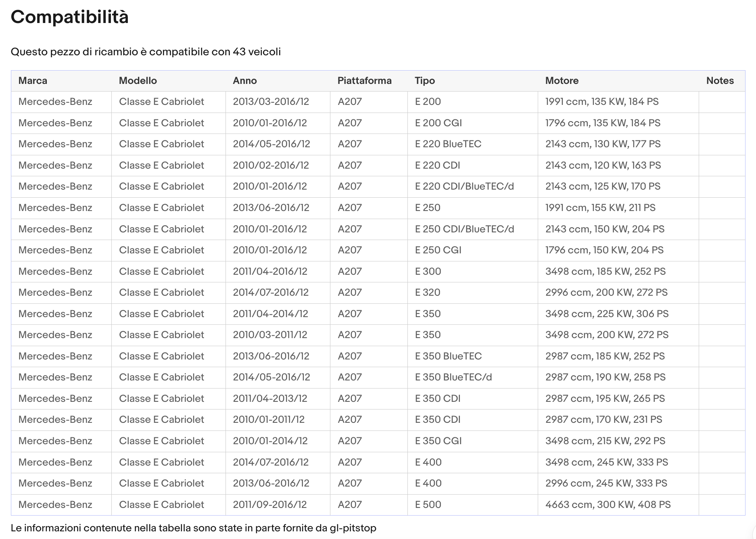
Task: Click the Motore column header
Action: [x=562, y=81]
